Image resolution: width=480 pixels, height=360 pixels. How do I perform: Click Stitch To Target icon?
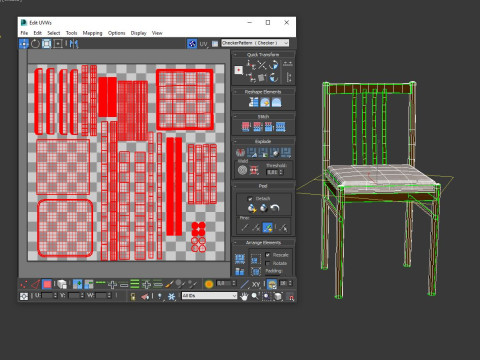point(246,127)
